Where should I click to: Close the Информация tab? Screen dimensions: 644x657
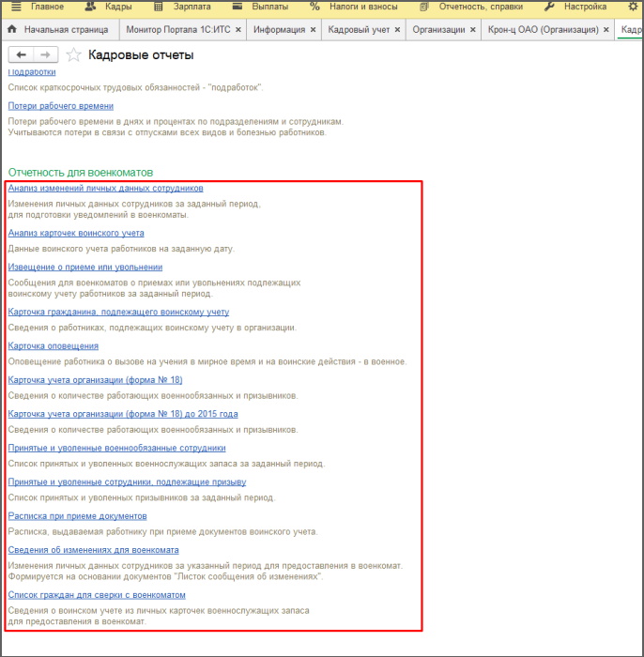(x=314, y=30)
